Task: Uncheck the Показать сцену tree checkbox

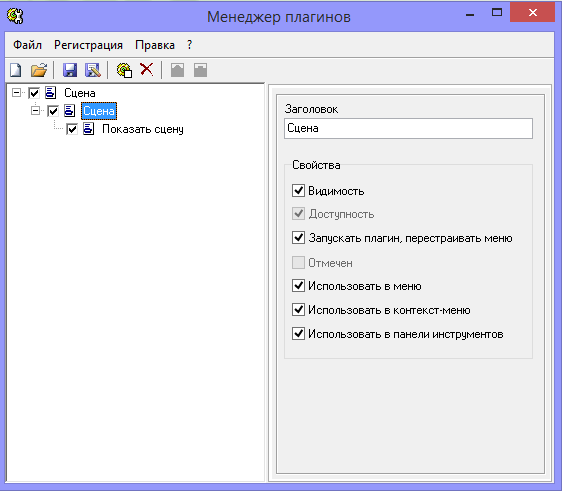Action: (72, 129)
